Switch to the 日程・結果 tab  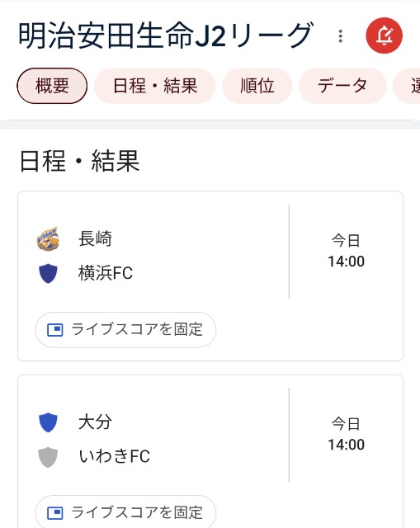[x=154, y=86]
